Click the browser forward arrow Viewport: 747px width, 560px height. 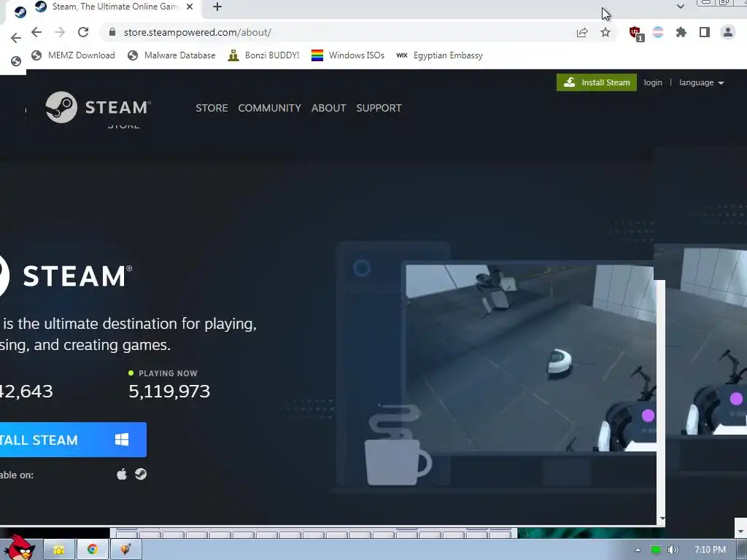(x=60, y=32)
